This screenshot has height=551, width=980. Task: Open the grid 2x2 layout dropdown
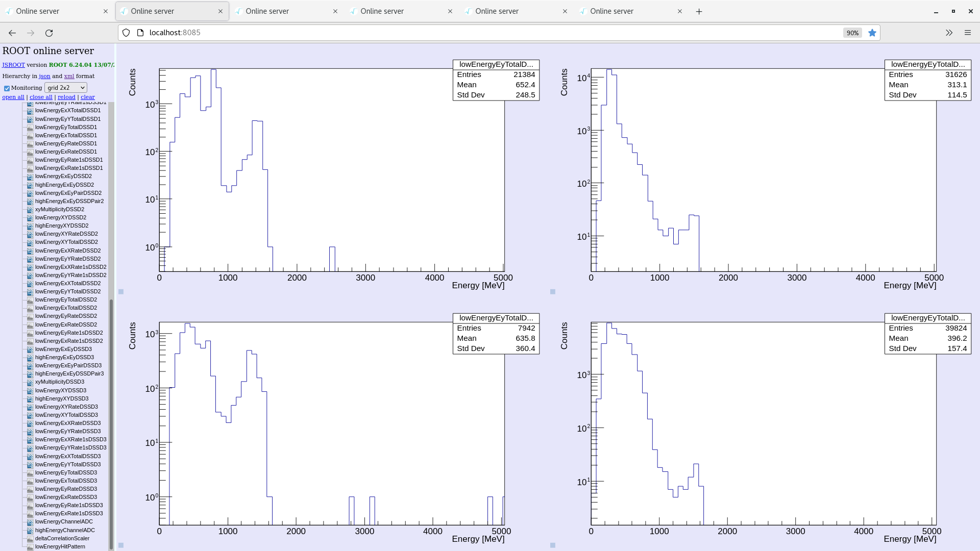(x=66, y=88)
